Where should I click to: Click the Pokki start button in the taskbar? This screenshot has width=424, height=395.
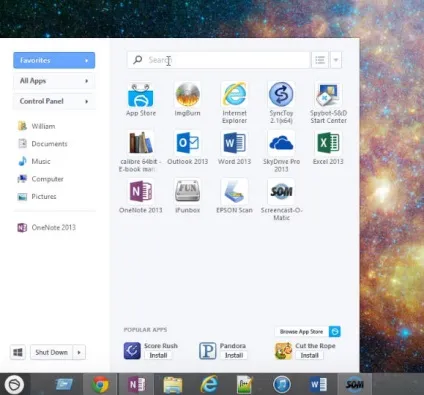click(x=14, y=385)
